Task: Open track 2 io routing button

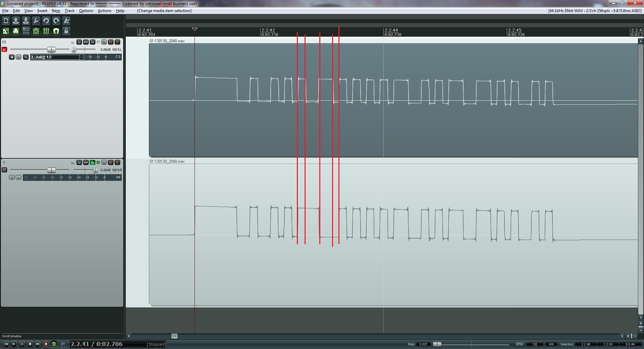Action: (x=79, y=163)
